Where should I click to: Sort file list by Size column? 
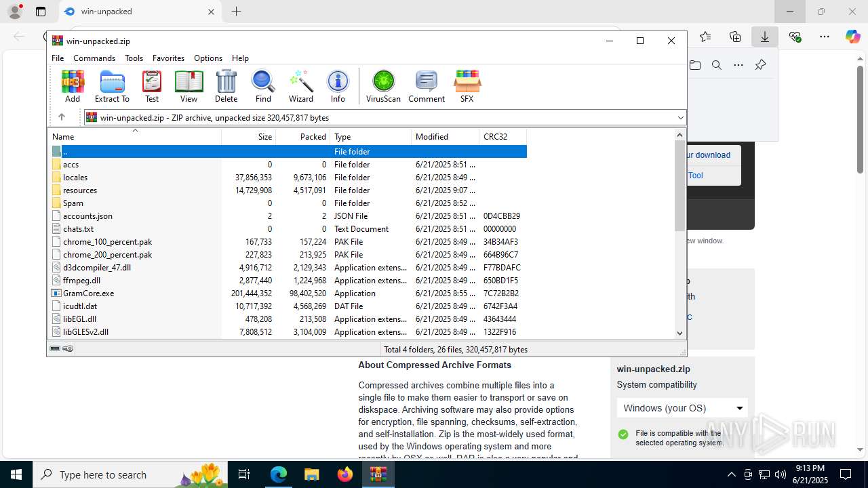click(x=249, y=136)
